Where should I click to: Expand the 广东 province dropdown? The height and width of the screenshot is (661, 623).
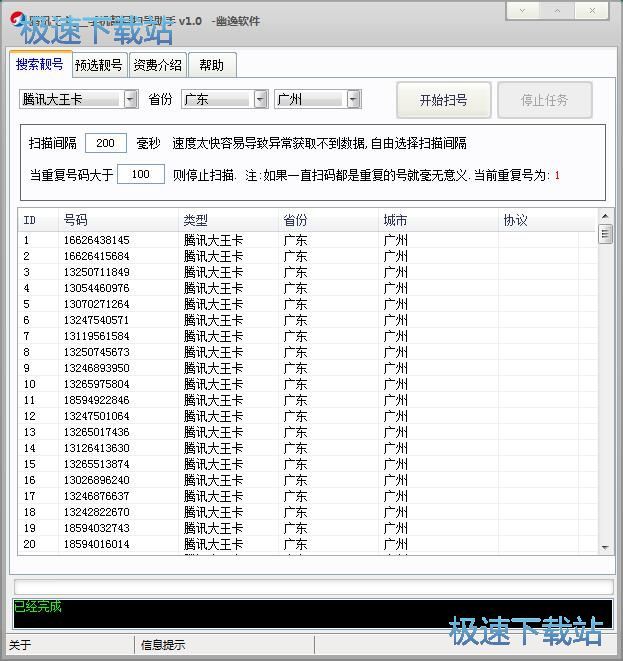(x=261, y=99)
